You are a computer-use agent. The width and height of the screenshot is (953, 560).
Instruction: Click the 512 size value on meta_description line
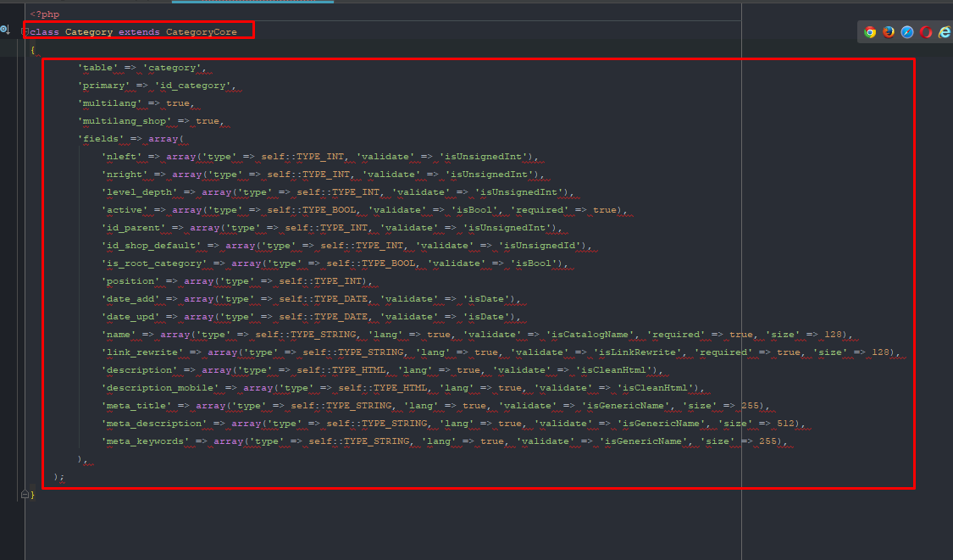pos(786,423)
